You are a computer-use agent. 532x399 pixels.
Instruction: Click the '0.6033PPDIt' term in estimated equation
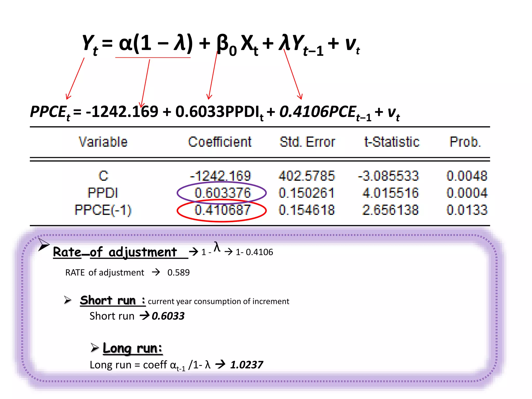click(220, 112)
